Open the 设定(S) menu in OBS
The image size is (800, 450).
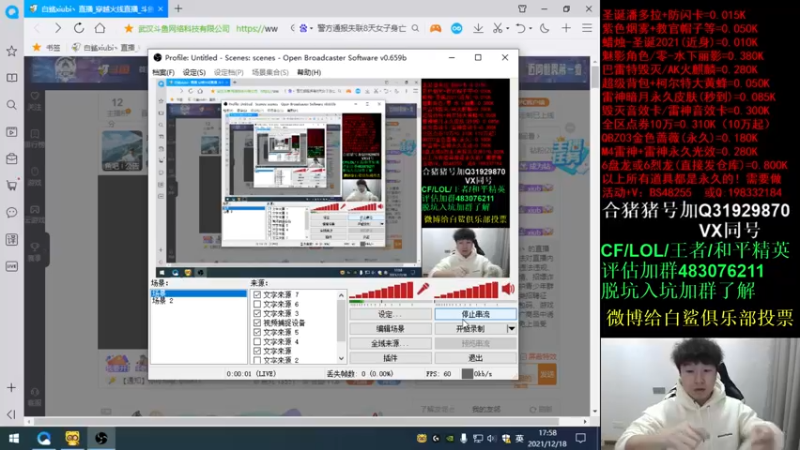coord(194,72)
